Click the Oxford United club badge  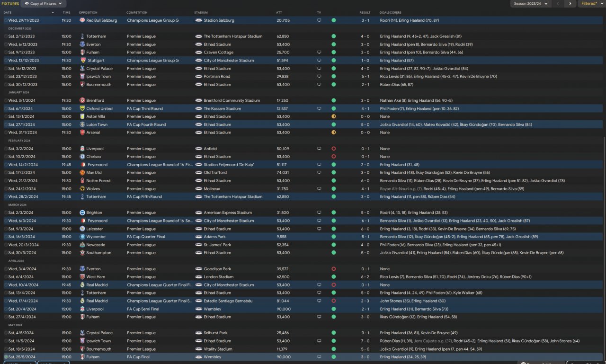click(x=82, y=108)
